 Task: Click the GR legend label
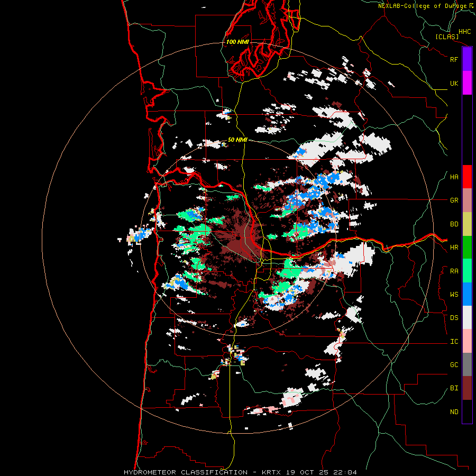[454, 200]
